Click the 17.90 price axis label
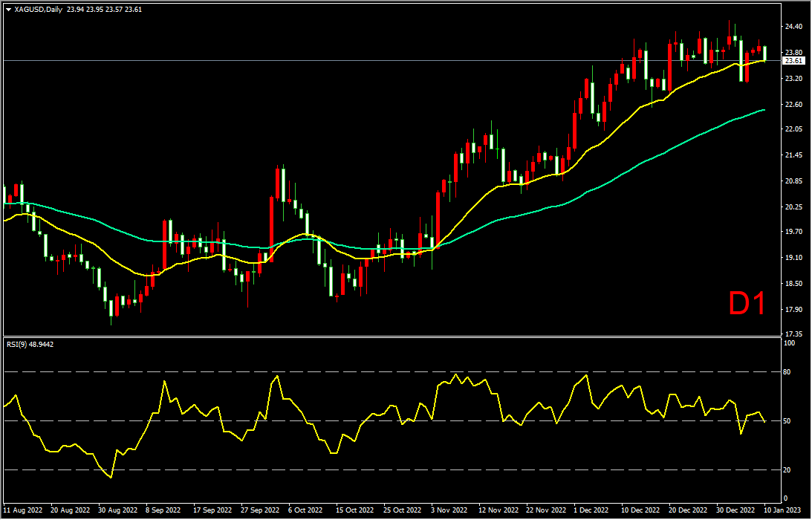 pos(794,309)
